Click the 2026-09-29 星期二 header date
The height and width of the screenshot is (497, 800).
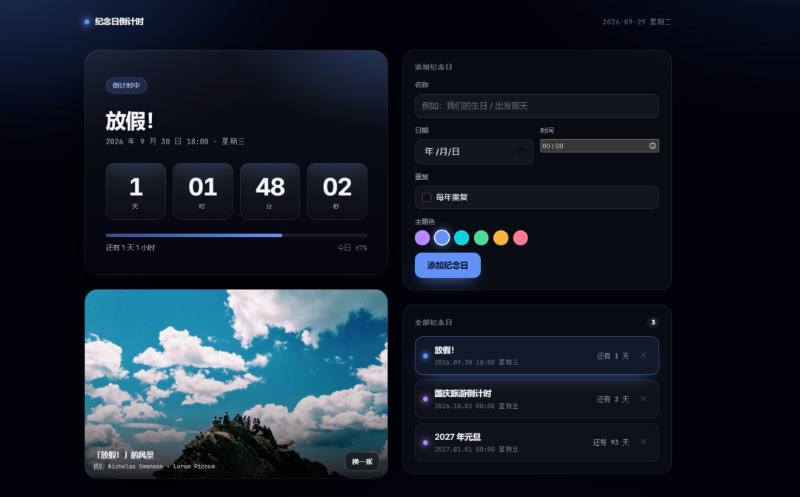coord(637,22)
